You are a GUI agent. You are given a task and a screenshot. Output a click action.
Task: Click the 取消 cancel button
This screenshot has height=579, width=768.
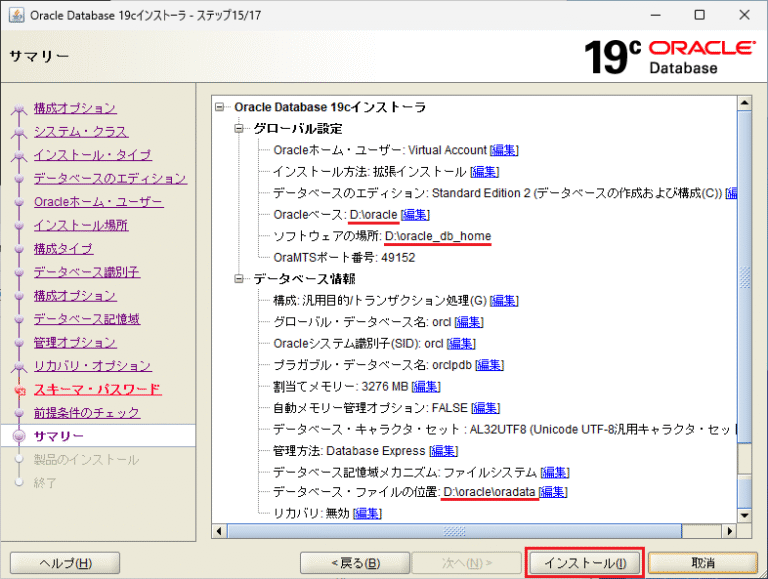[703, 563]
